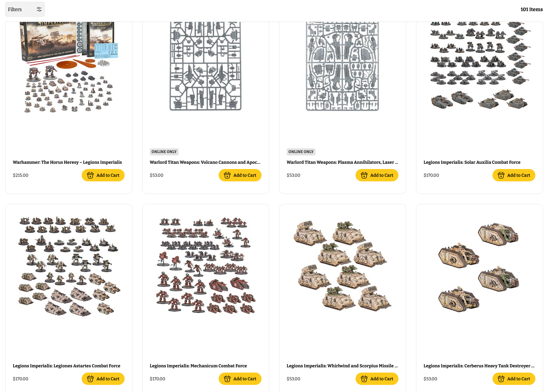The image size is (548, 392).
Task: View Cerberus Heavy Tank Destroyer image
Action: point(479,267)
